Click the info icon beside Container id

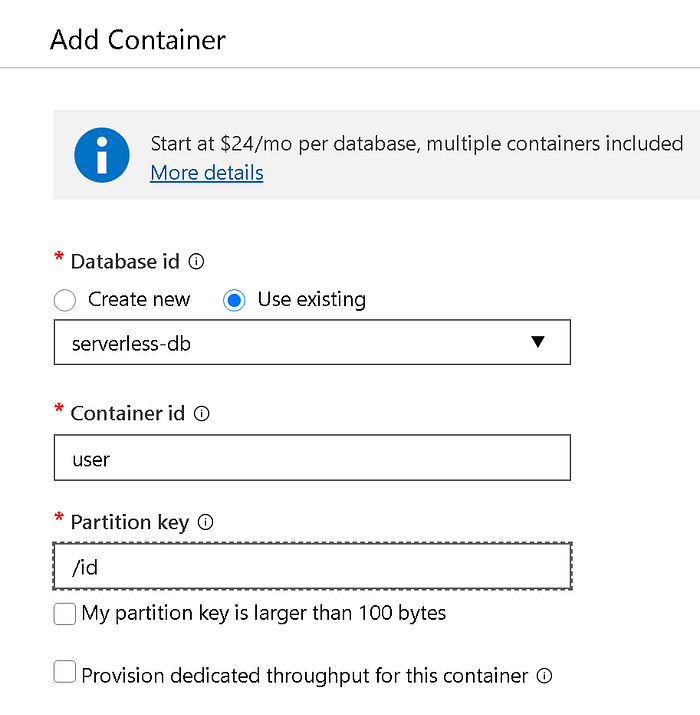(x=202, y=414)
